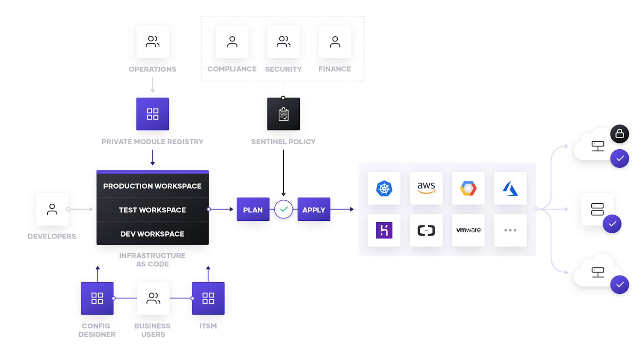Select the VMware provider icon
644x349 pixels.
(468, 230)
